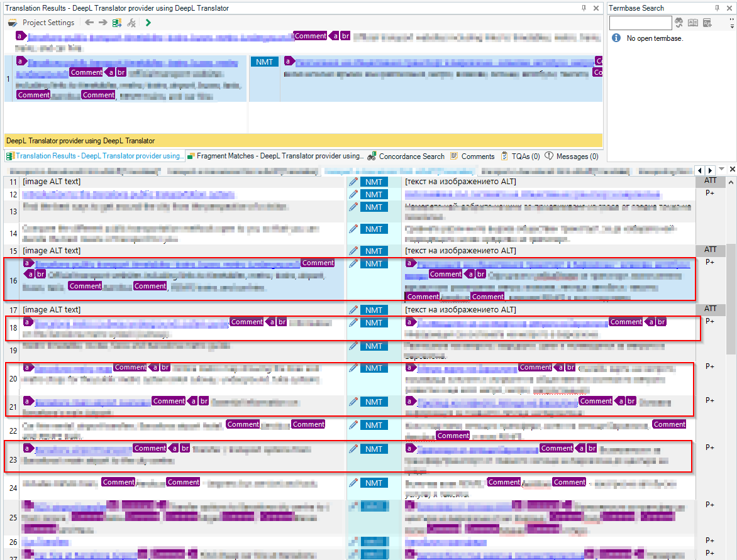The image size is (737, 560).
Task: Click target '[текст на изображението ALT]' in row 17
Action: (x=460, y=310)
